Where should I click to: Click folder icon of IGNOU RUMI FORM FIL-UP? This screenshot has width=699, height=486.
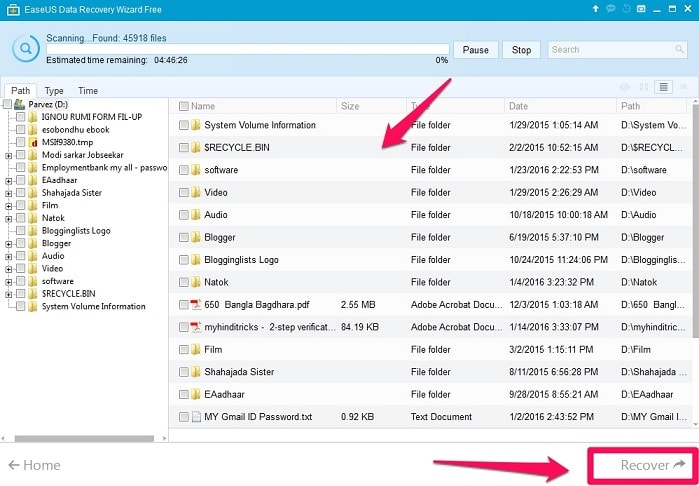tap(33, 117)
